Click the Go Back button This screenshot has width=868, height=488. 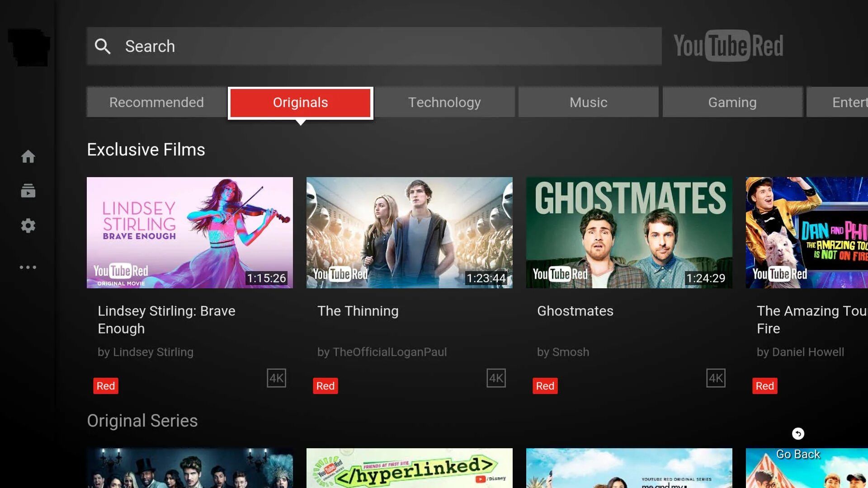(x=797, y=433)
